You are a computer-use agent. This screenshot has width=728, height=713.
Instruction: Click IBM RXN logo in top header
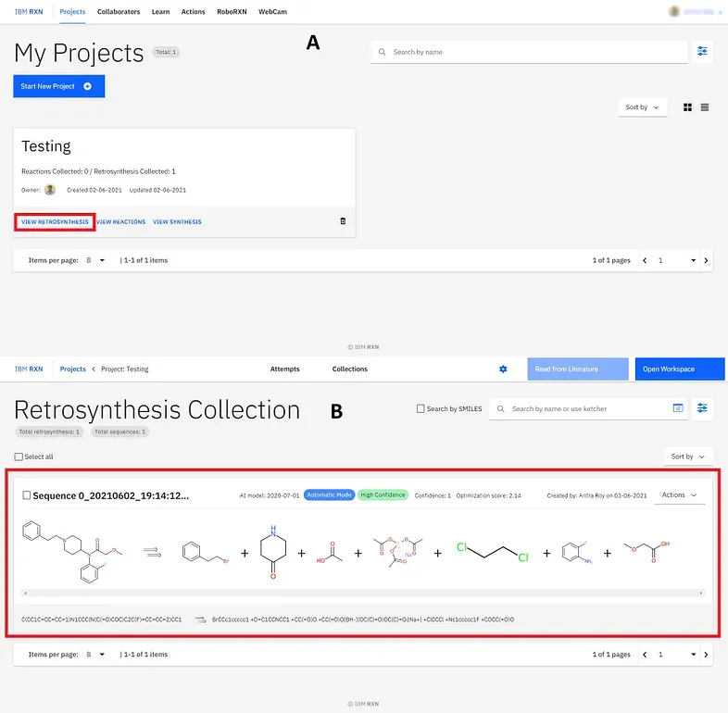pos(29,12)
